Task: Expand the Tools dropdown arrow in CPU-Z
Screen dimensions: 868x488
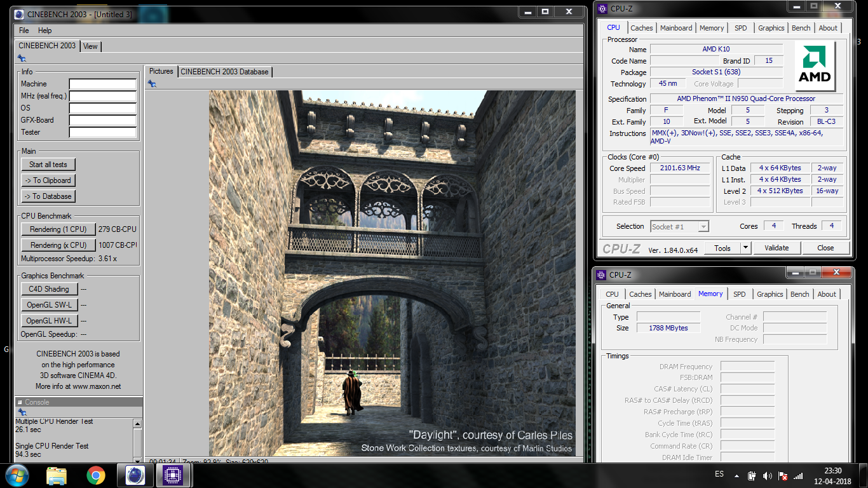Action: click(x=745, y=248)
